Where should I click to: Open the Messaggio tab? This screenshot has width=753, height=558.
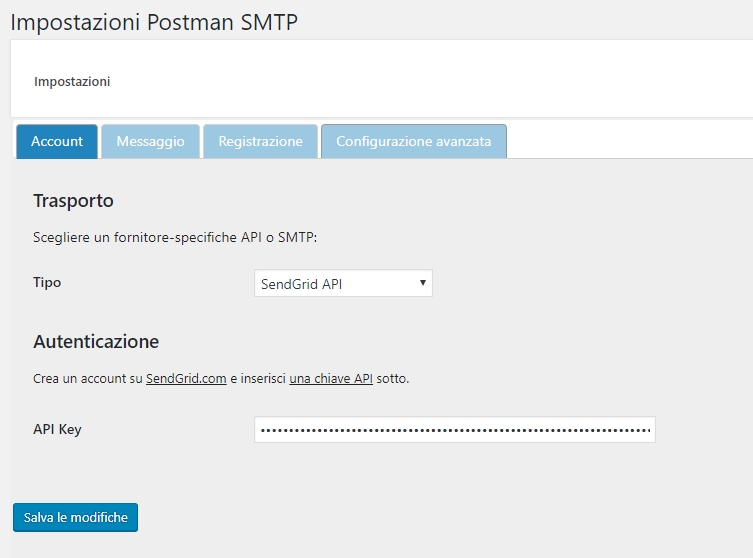(x=150, y=141)
